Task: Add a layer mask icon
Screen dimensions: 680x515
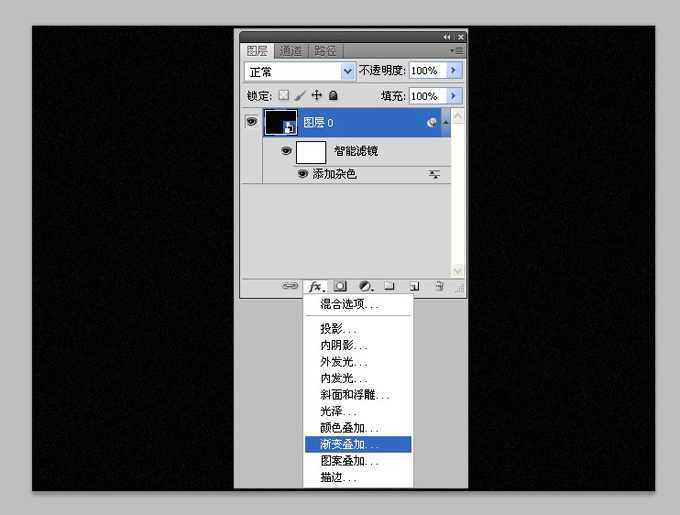Action: 340,286
